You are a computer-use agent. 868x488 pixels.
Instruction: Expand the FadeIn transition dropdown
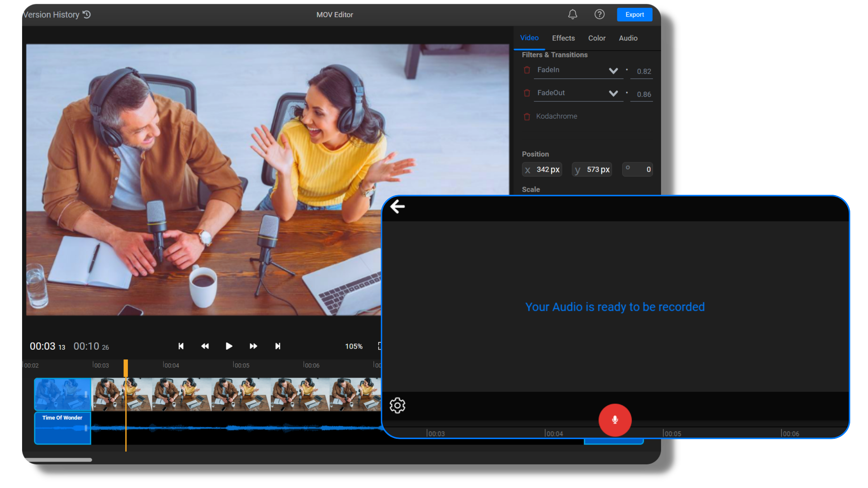click(613, 71)
